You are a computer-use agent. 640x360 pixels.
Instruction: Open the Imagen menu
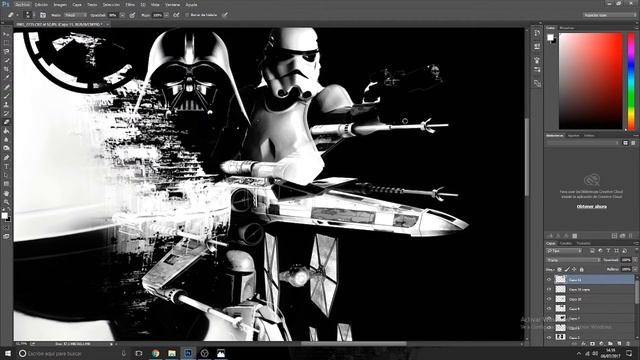click(x=60, y=5)
